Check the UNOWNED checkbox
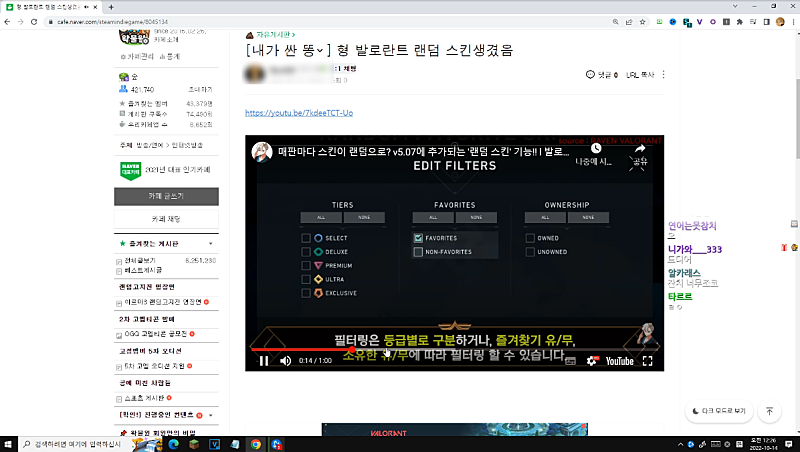Viewport: 800px width, 452px height. (530, 252)
